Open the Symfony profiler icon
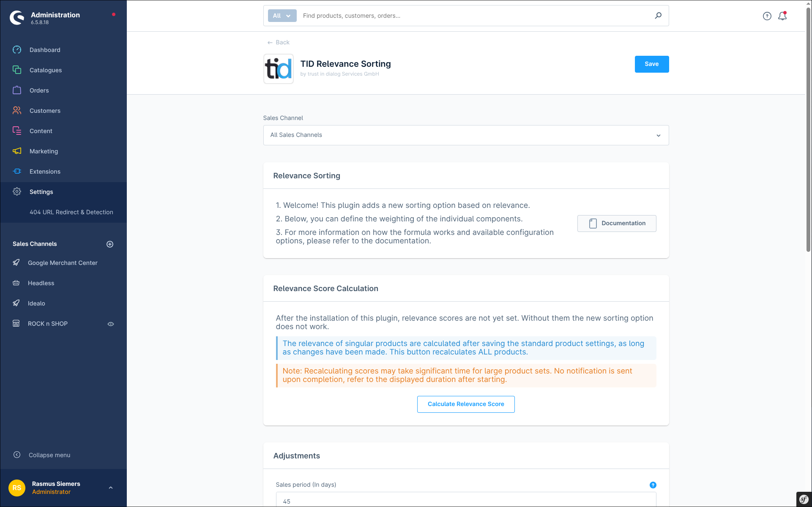The image size is (812, 507). 804,499
